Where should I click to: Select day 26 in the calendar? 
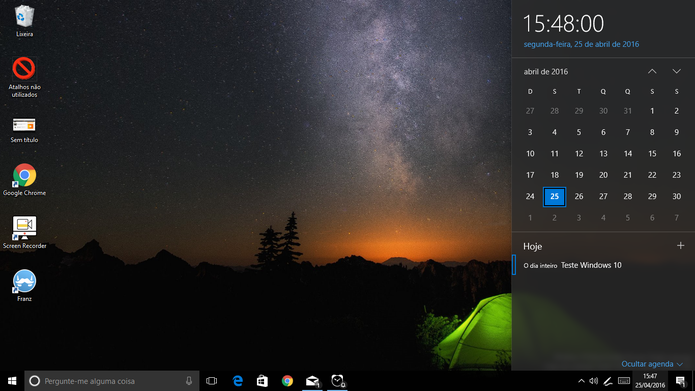click(579, 196)
